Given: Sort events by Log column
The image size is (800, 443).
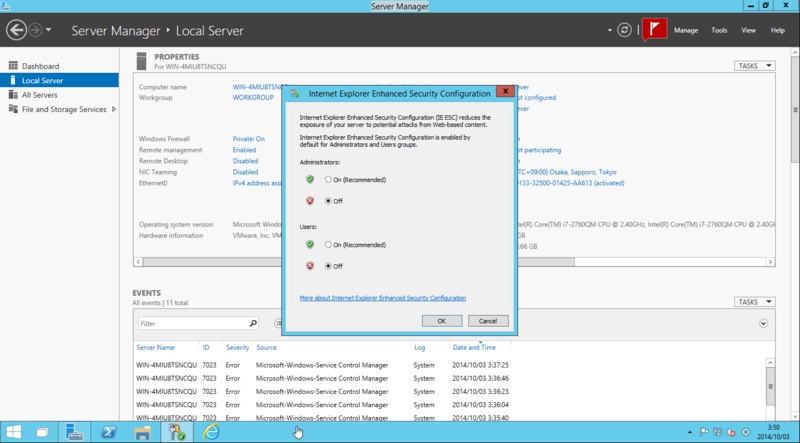Looking at the screenshot, I should [419, 348].
